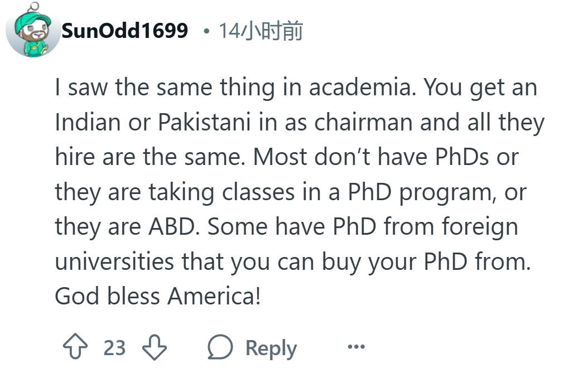The height and width of the screenshot is (378, 588).
Task: Click the vote count 23
Action: coord(114,348)
